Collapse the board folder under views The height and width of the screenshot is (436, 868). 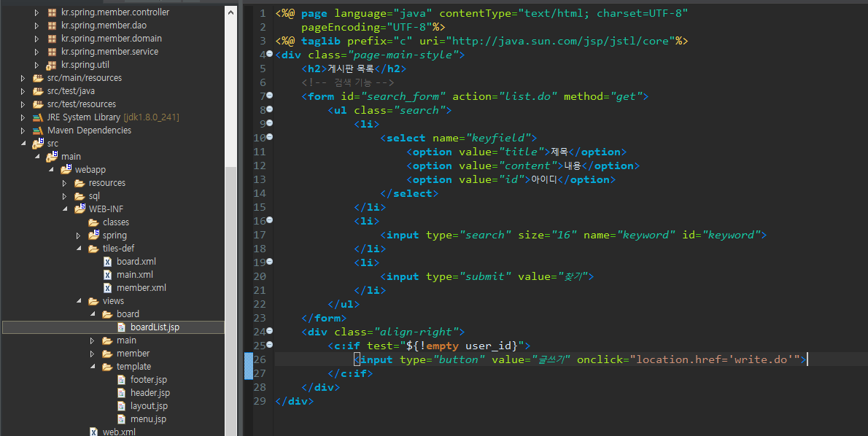93,314
